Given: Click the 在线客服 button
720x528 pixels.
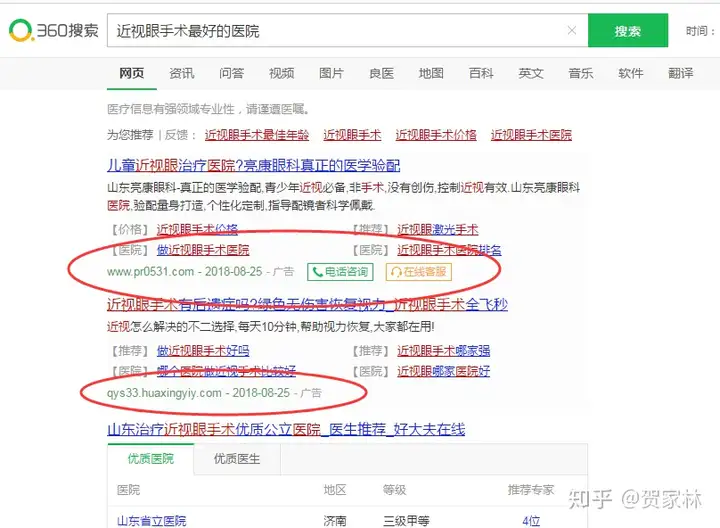Looking at the screenshot, I should [419, 272].
